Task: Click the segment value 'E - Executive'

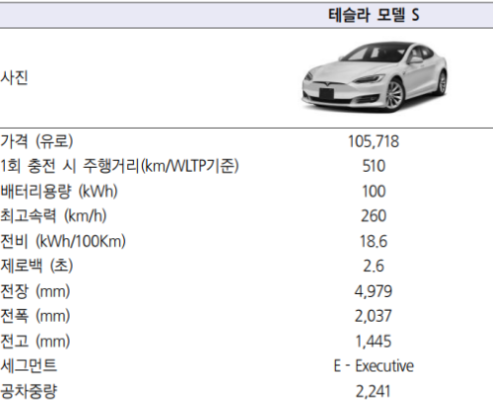Action: tap(374, 366)
